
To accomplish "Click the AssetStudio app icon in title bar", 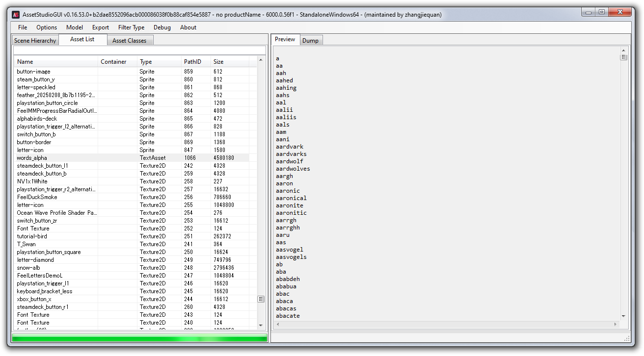I will 16,15.
